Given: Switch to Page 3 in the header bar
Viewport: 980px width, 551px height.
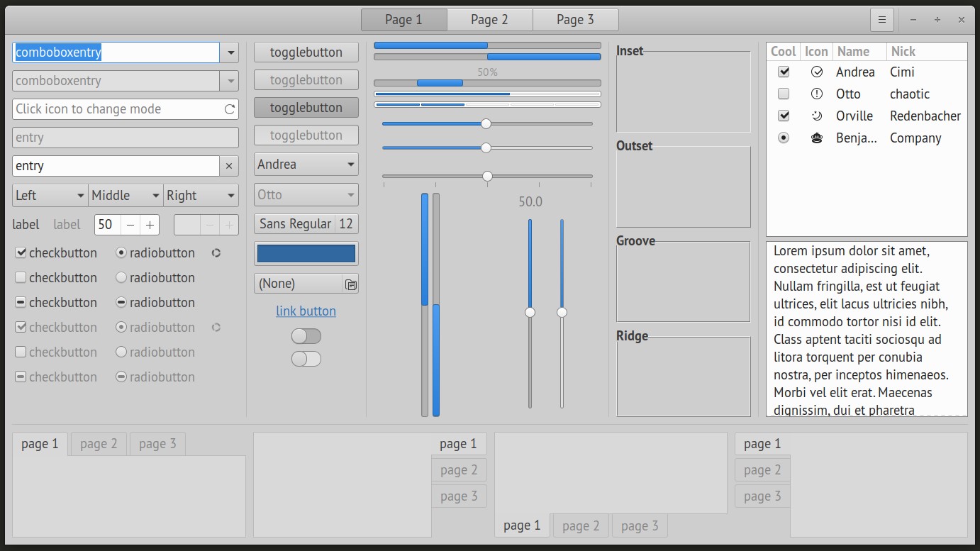Looking at the screenshot, I should coord(575,20).
